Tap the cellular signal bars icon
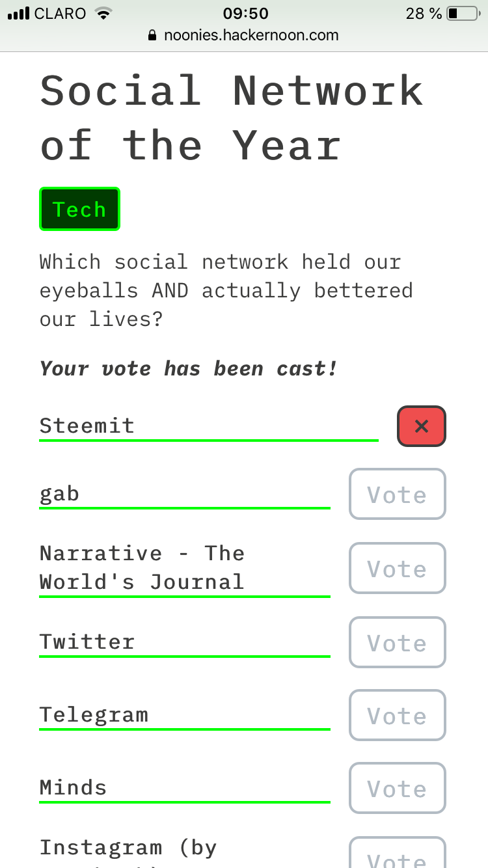Screen dimensions: 488x868 click(x=19, y=13)
